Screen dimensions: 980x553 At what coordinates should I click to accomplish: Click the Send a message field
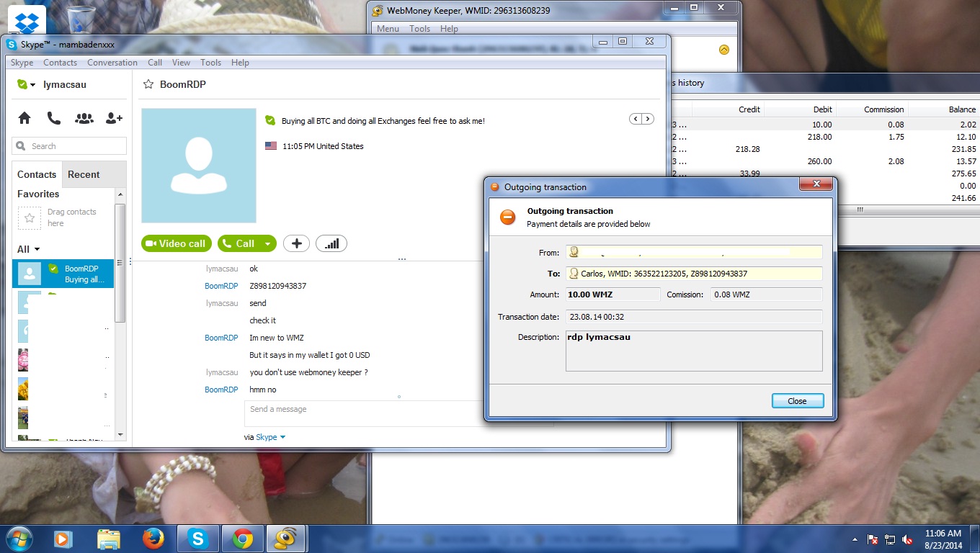click(364, 413)
